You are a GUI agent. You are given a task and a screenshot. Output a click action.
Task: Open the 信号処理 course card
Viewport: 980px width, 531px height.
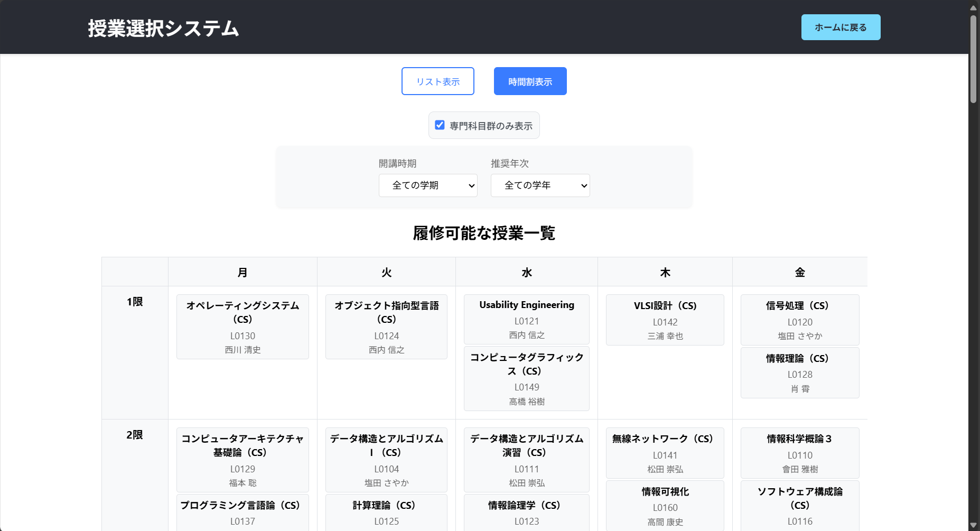[x=799, y=320]
